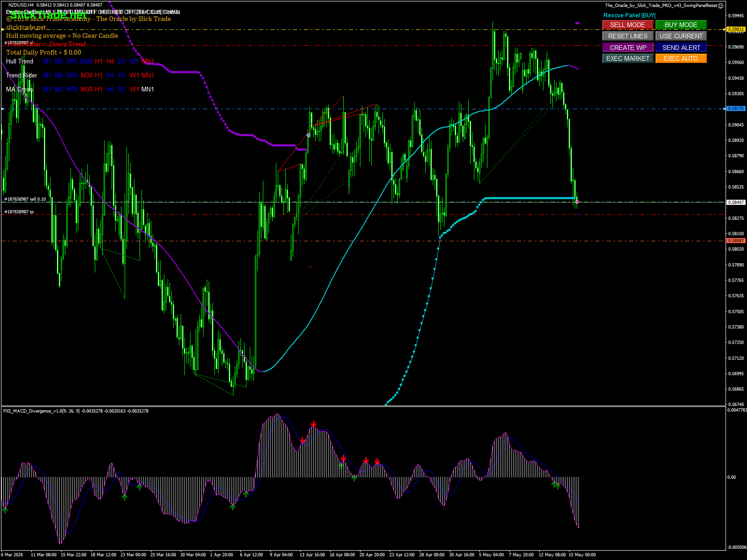
Task: Select the blue 0.59175 price label
Action: coord(736,109)
